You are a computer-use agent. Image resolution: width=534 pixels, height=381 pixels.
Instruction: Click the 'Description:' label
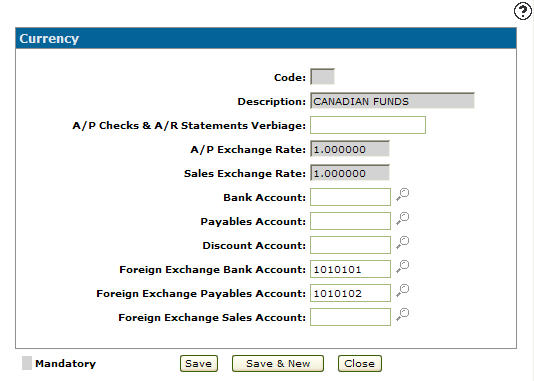[272, 101]
